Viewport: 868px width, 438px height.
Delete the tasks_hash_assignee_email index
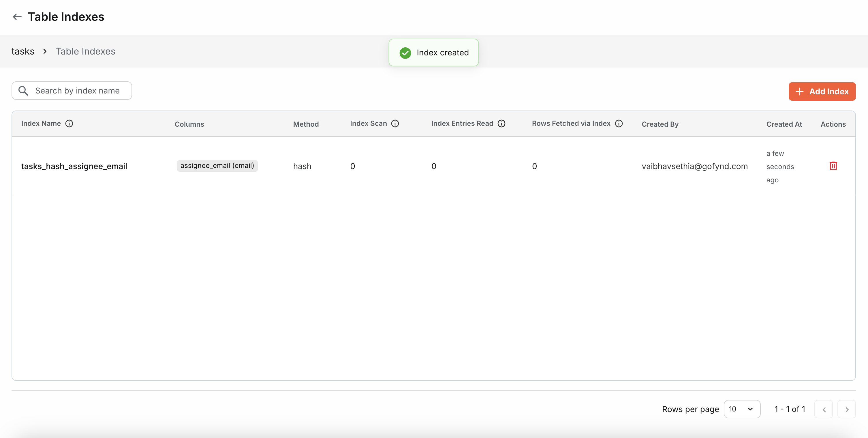pos(833,166)
